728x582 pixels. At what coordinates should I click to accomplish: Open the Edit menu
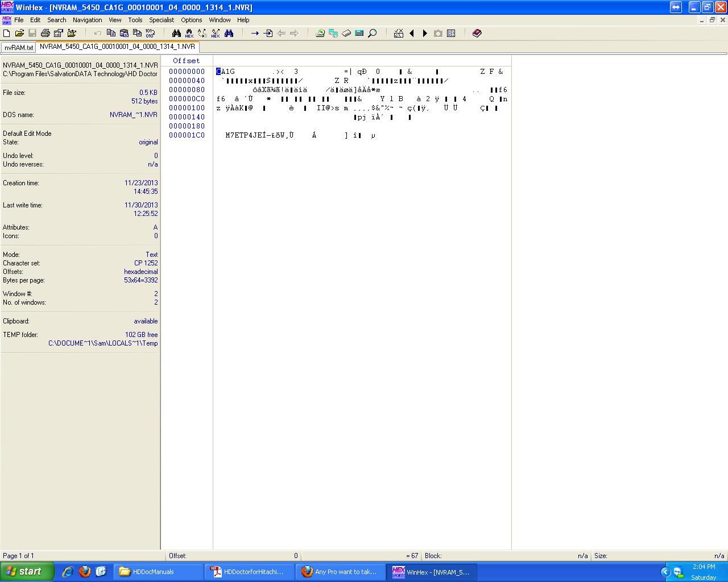(x=35, y=20)
